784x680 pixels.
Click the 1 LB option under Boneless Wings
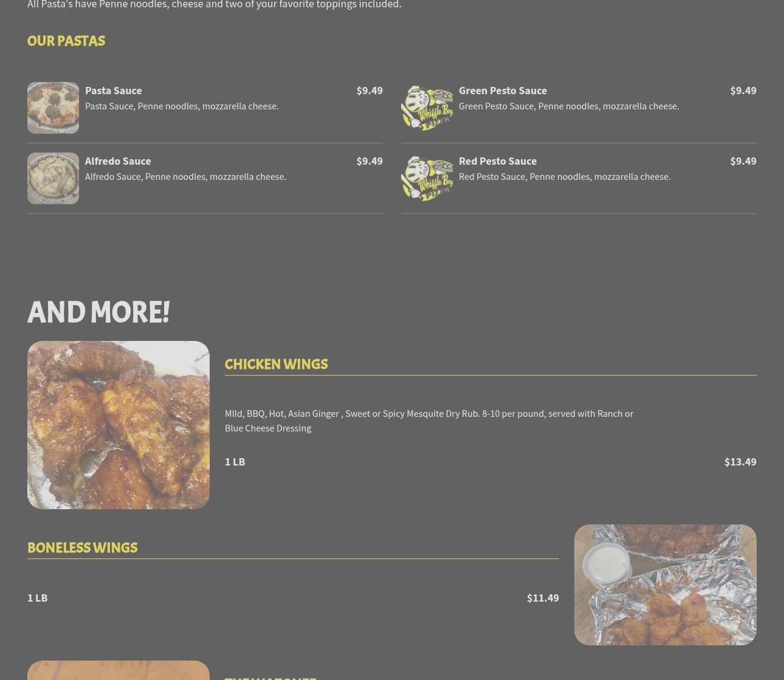coord(38,598)
